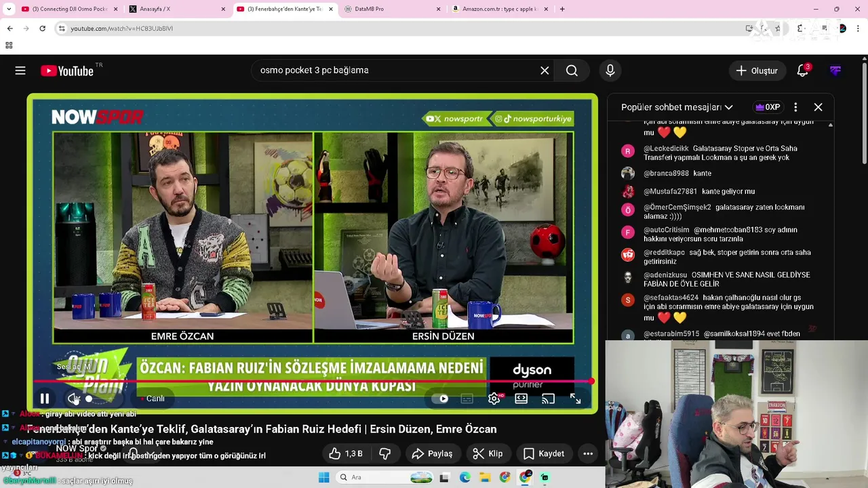Open the nowsportr X handle badge in the video
868x488 pixels.
454,119
